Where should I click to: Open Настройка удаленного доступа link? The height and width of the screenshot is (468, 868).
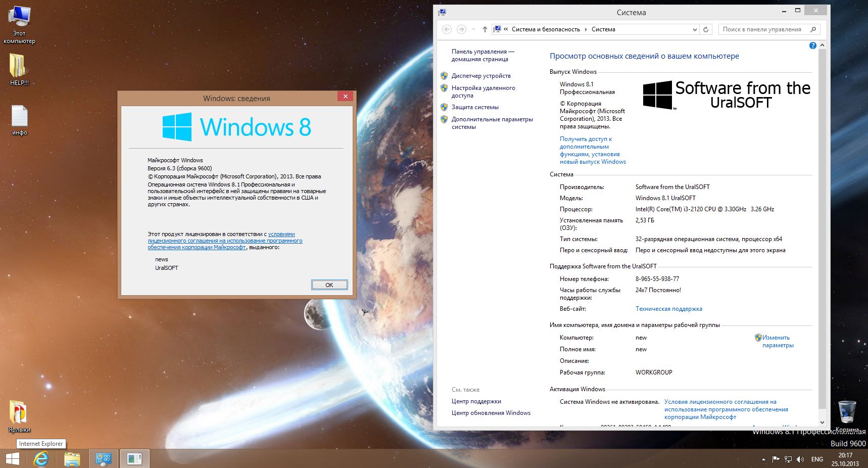pyautogui.click(x=484, y=91)
